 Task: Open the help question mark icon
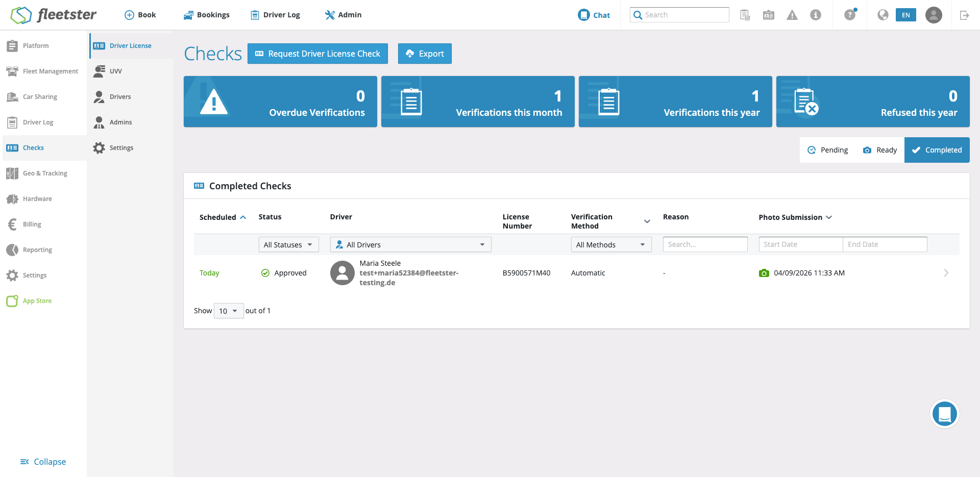pos(850,15)
